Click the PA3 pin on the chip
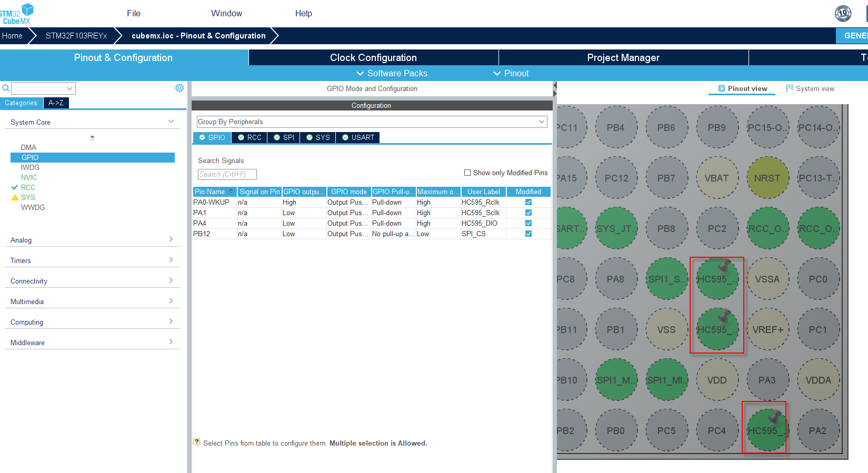The image size is (868, 473). (x=767, y=380)
